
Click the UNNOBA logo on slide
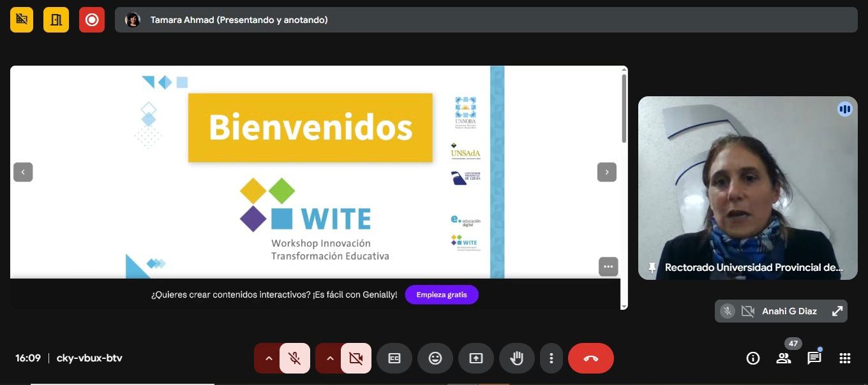pyautogui.click(x=465, y=112)
